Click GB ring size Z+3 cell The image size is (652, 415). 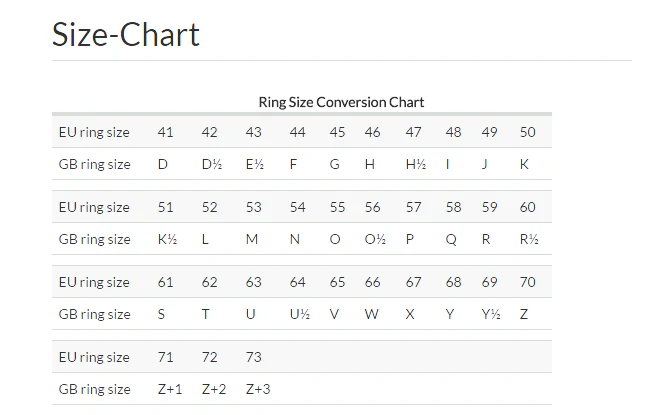[x=258, y=389]
